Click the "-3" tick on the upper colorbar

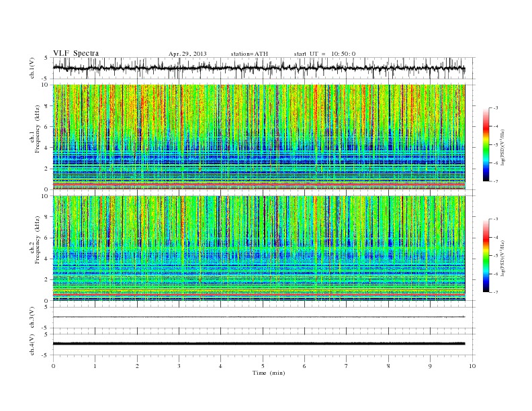(x=496, y=108)
